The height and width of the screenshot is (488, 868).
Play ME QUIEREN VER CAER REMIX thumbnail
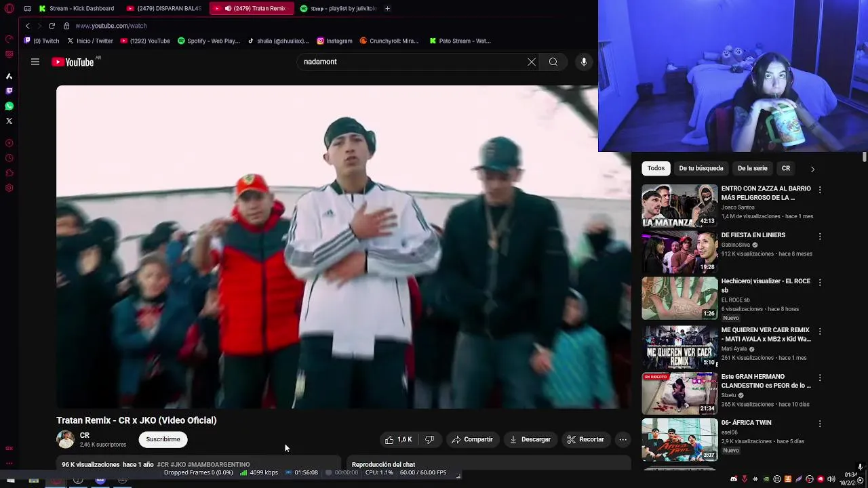pyautogui.click(x=679, y=346)
